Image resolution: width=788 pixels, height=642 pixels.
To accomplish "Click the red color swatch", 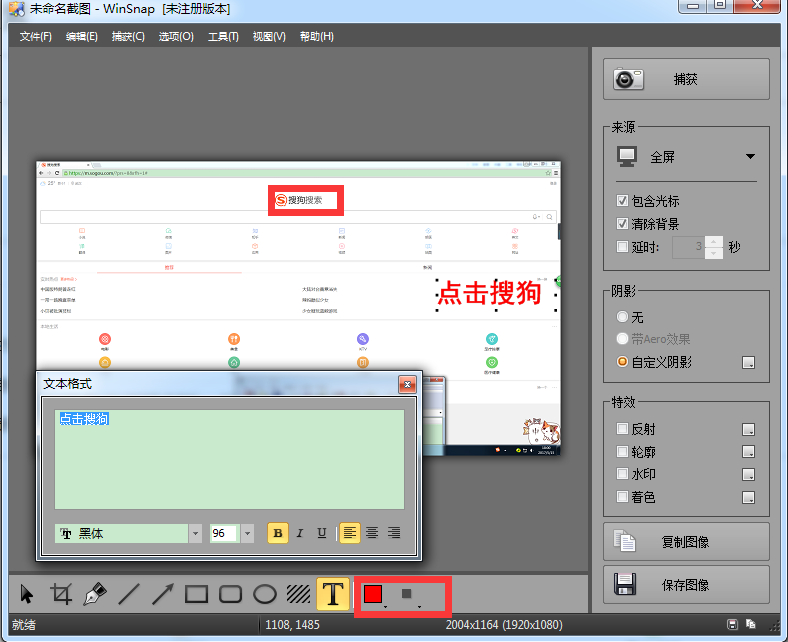I will [373, 594].
